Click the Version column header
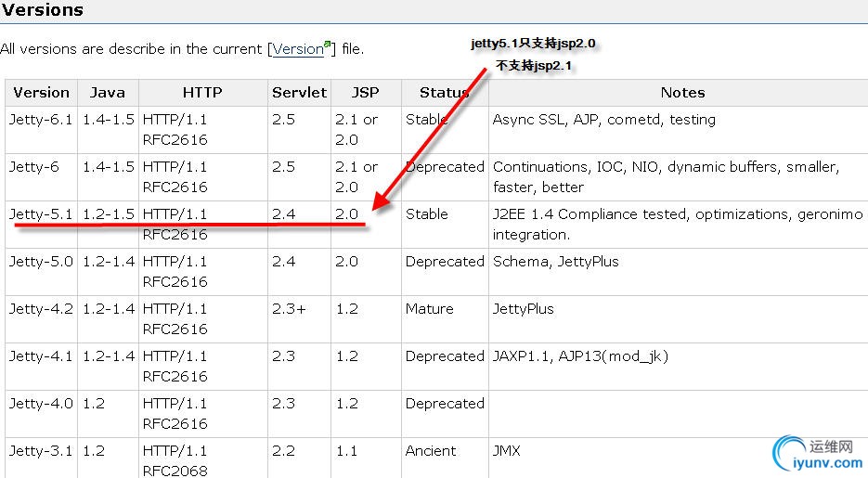This screenshot has height=478, width=868. (42, 93)
